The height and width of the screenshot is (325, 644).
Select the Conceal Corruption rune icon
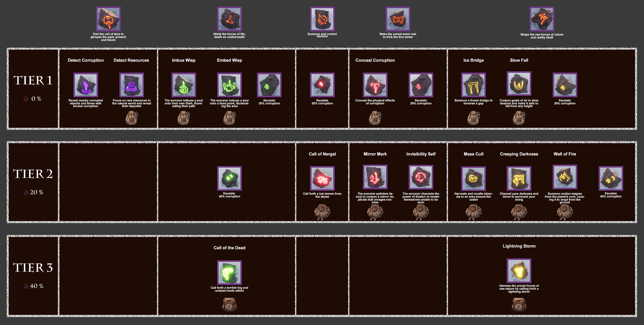[x=375, y=85]
